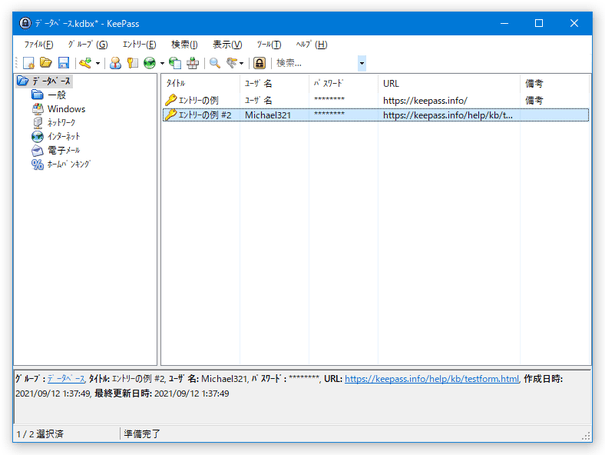
Task: Click the 準備完了 status bar text
Action: click(x=142, y=434)
